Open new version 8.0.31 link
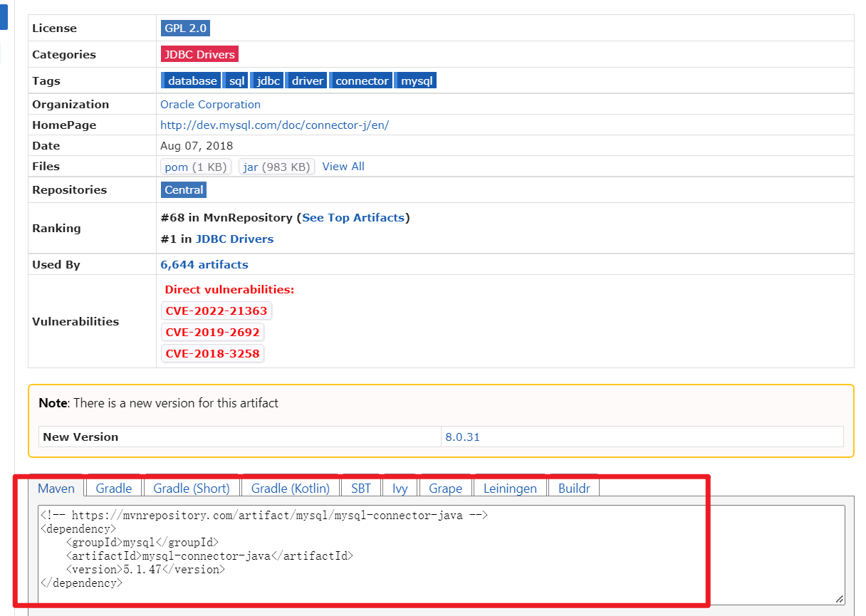 462,437
